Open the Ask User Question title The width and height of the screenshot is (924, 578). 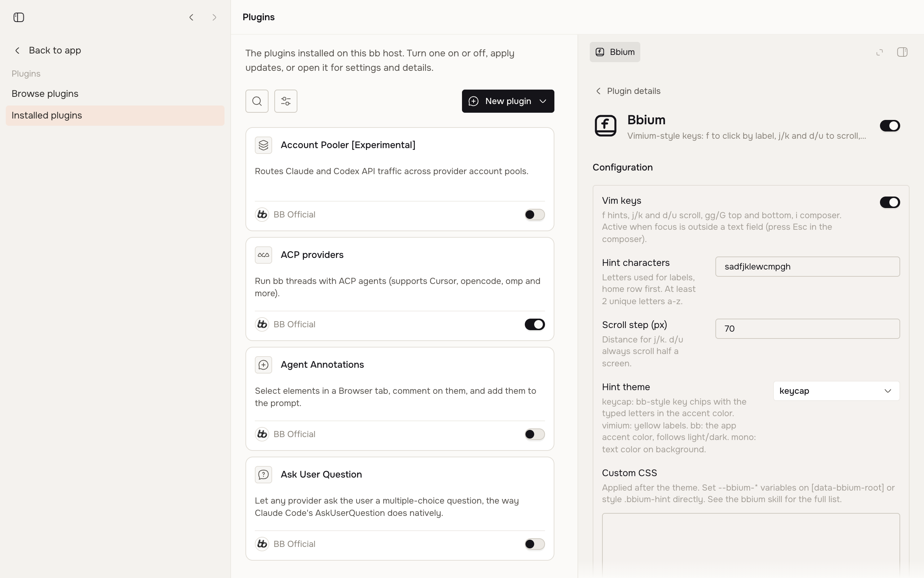[321, 474]
